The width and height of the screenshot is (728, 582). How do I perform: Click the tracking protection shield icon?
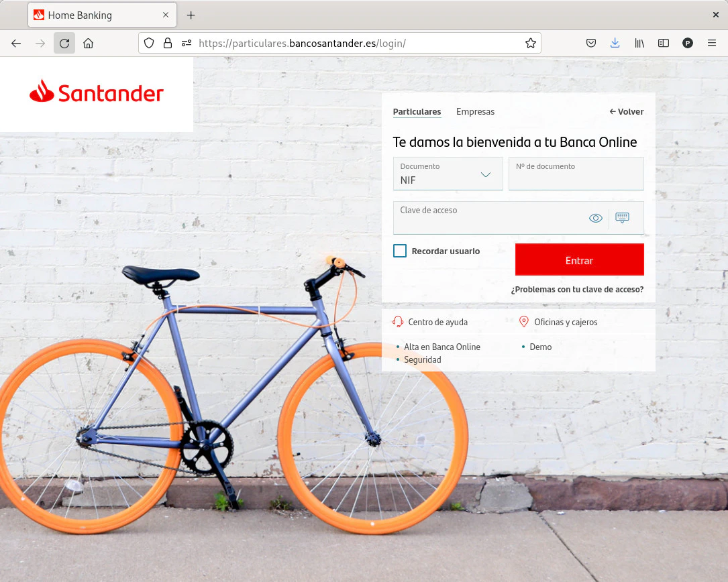coord(148,43)
